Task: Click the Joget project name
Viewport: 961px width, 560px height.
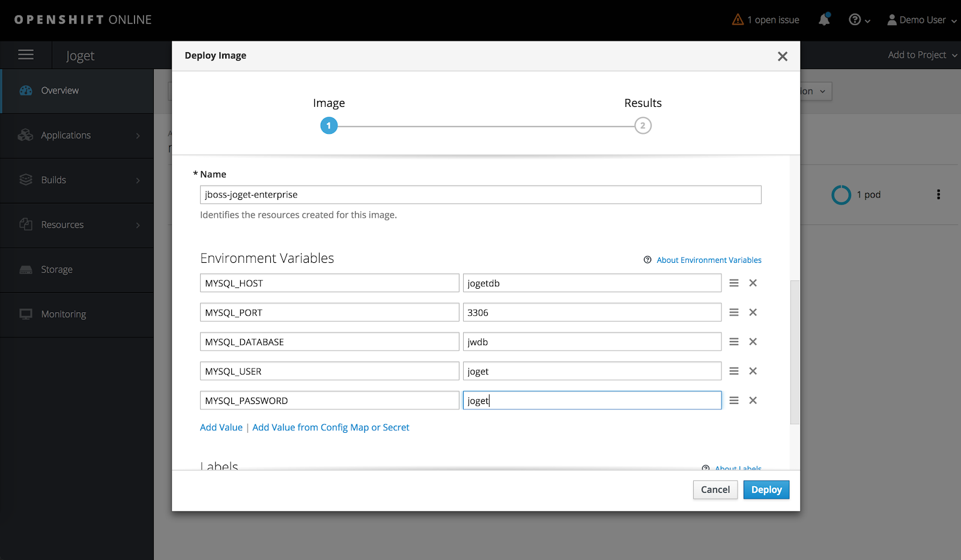Action: coord(80,56)
